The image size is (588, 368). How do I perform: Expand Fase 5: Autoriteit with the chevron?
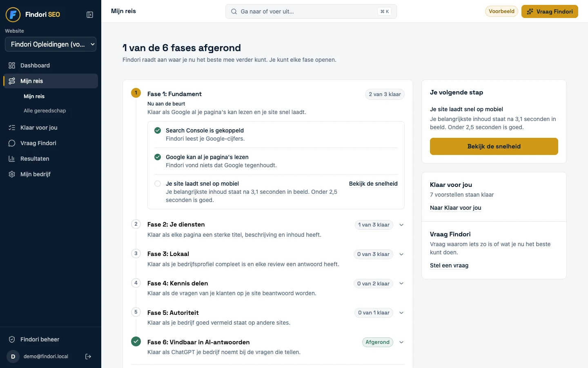401,313
